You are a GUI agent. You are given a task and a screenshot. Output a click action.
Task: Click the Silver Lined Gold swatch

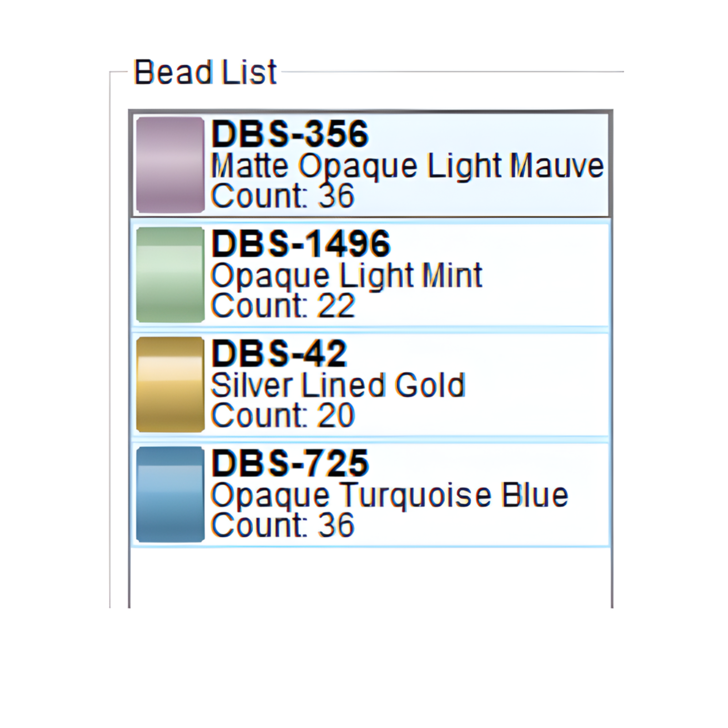(x=170, y=384)
